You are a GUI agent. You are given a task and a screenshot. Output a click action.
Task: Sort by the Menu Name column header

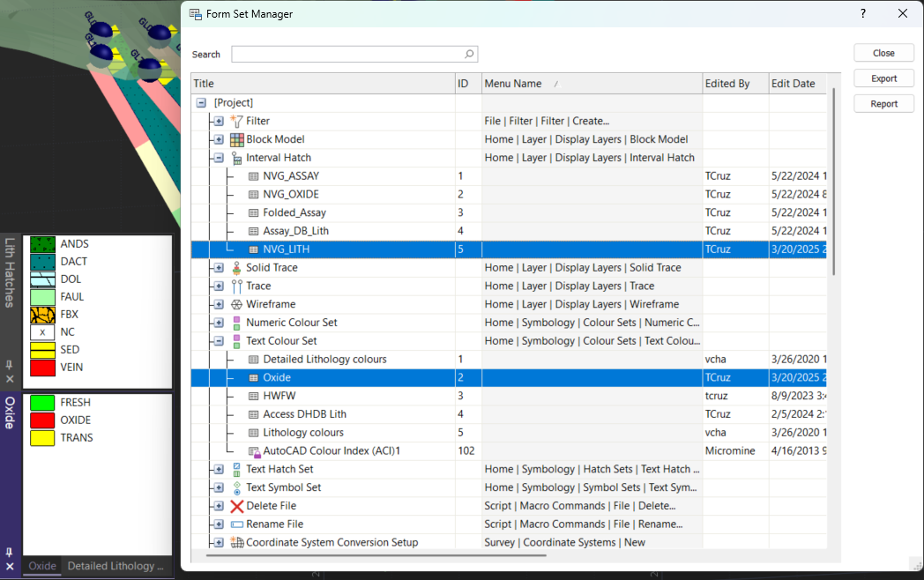tap(513, 84)
